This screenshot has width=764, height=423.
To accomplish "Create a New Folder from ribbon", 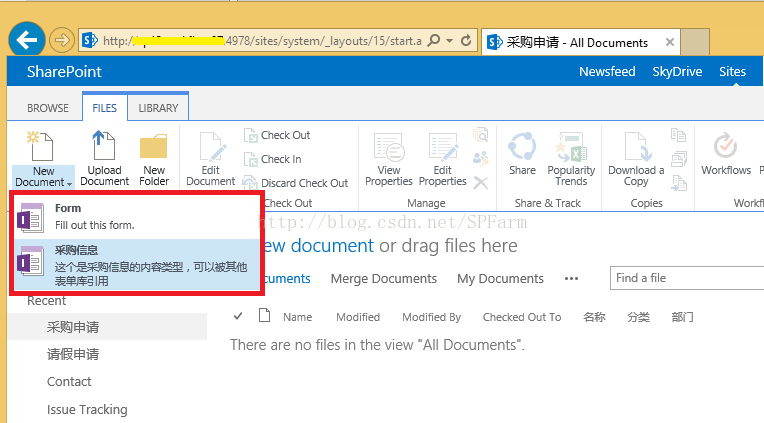I will click(x=154, y=158).
